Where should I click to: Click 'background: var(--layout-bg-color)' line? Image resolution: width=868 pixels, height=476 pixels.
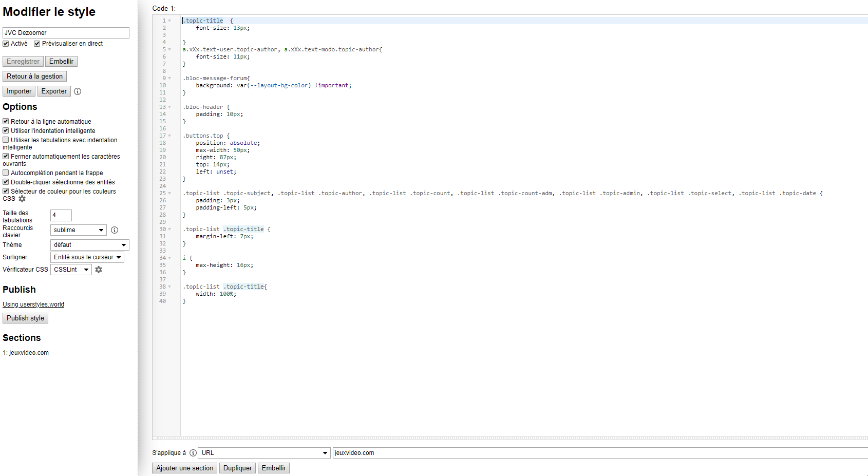click(x=273, y=86)
